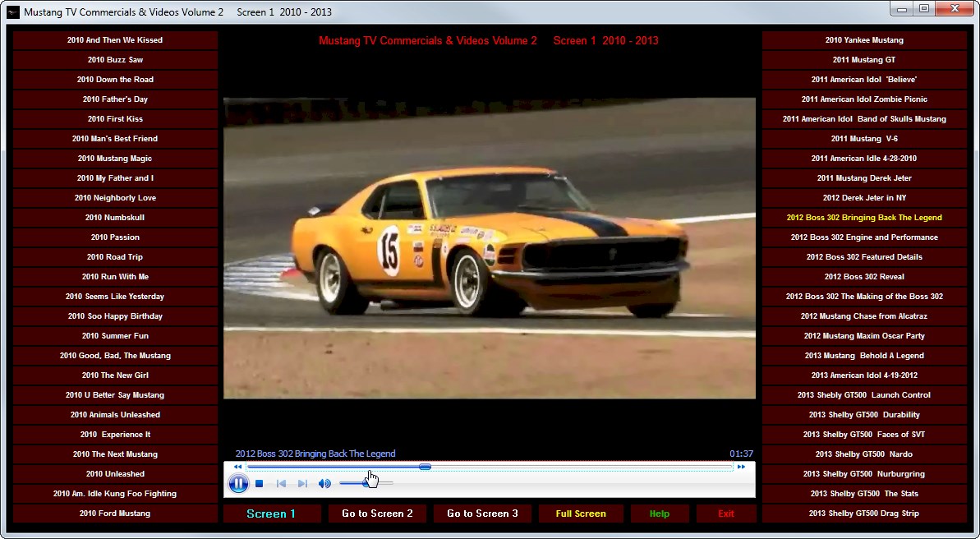The image size is (980, 539).
Task: Play 2010 The Next Mustang
Action: coord(115,454)
